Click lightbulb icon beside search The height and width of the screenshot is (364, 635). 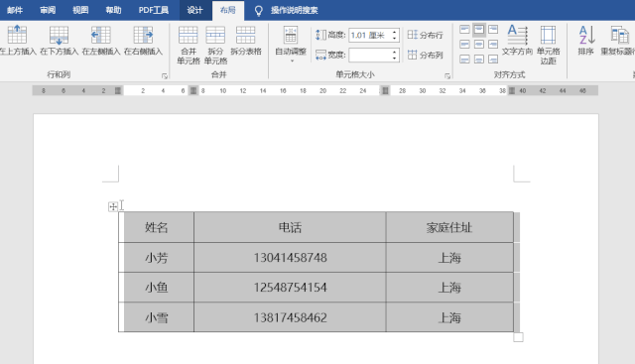258,11
